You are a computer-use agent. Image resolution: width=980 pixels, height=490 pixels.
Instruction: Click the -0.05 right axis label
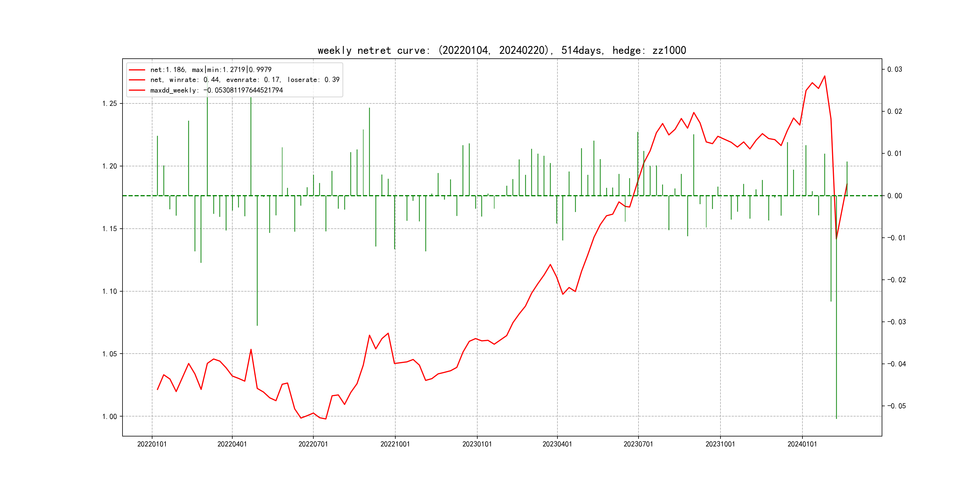tap(896, 406)
